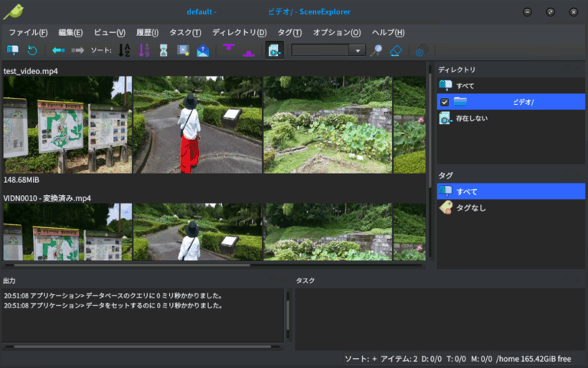Select タグなし in the tag panel
This screenshot has height=368, width=588.
tap(471, 208)
